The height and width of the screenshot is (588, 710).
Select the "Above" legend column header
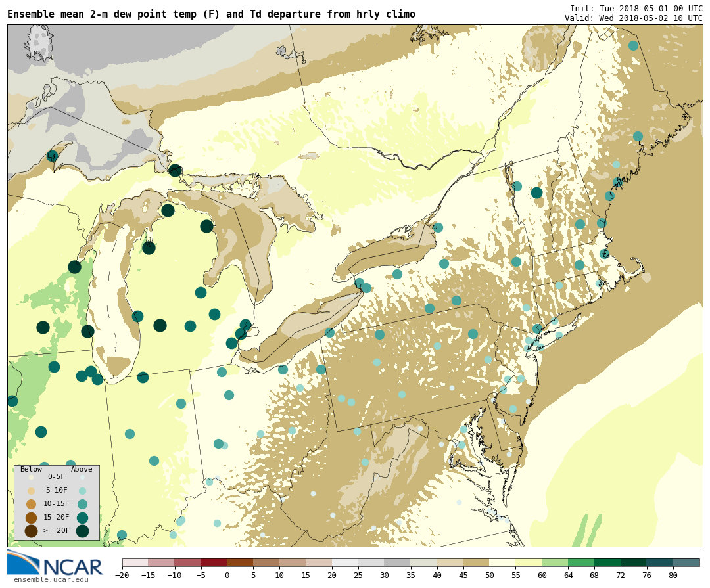point(82,469)
